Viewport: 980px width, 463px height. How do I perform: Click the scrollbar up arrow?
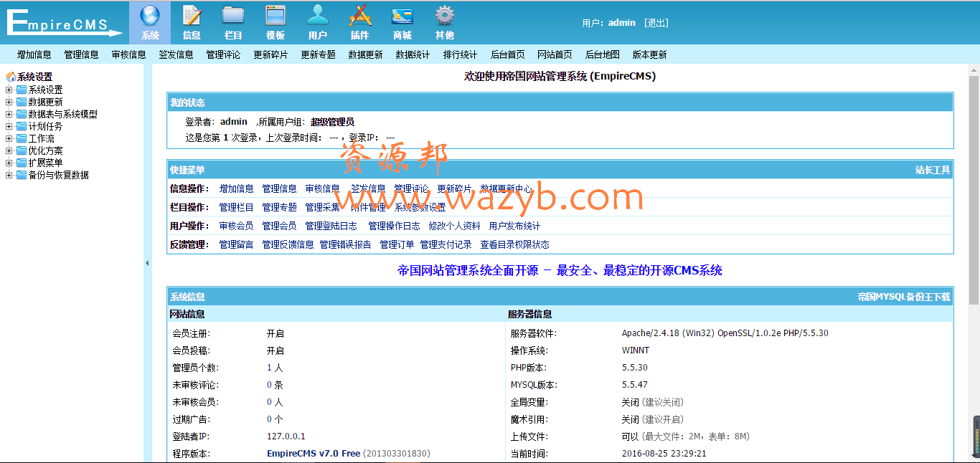[974, 70]
